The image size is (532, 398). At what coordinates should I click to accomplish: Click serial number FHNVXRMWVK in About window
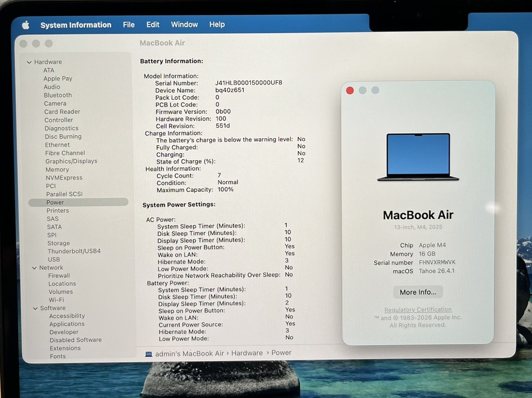(437, 262)
